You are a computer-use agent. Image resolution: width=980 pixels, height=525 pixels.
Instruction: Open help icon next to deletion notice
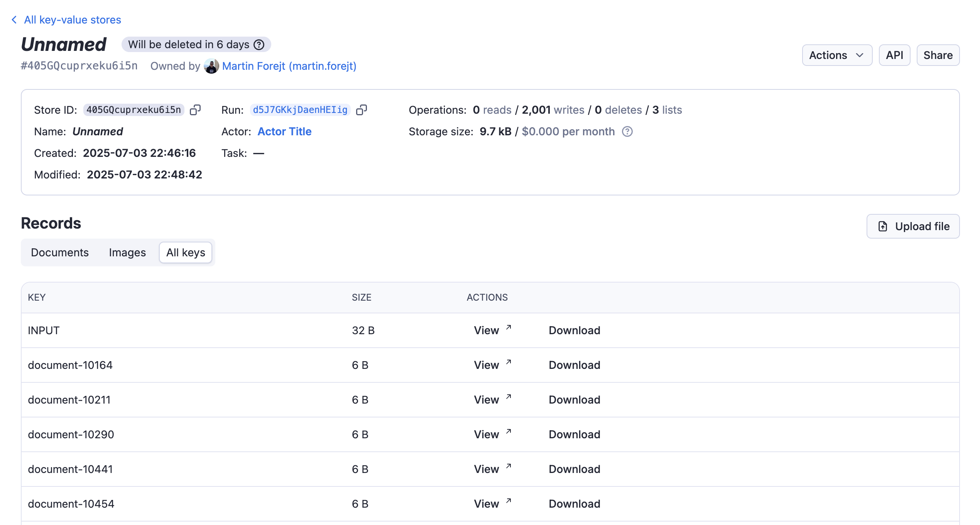pos(259,45)
